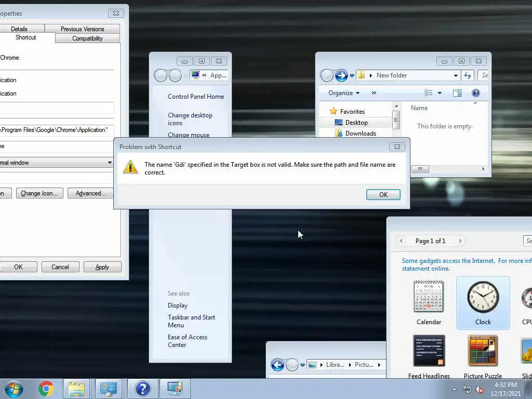Click forward arrow in New folder window
This screenshot has height=399, width=532.
(x=341, y=75)
